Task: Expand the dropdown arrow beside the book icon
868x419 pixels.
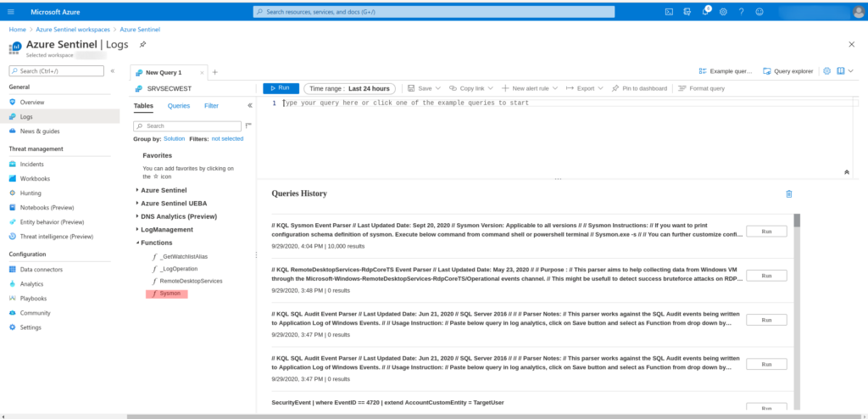Action: [851, 71]
